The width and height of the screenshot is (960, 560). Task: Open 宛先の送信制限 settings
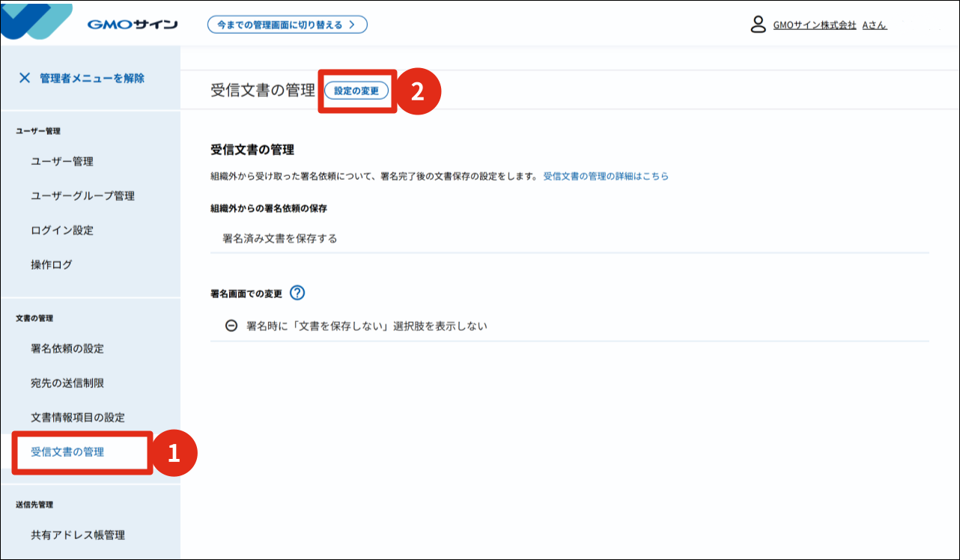click(x=67, y=383)
